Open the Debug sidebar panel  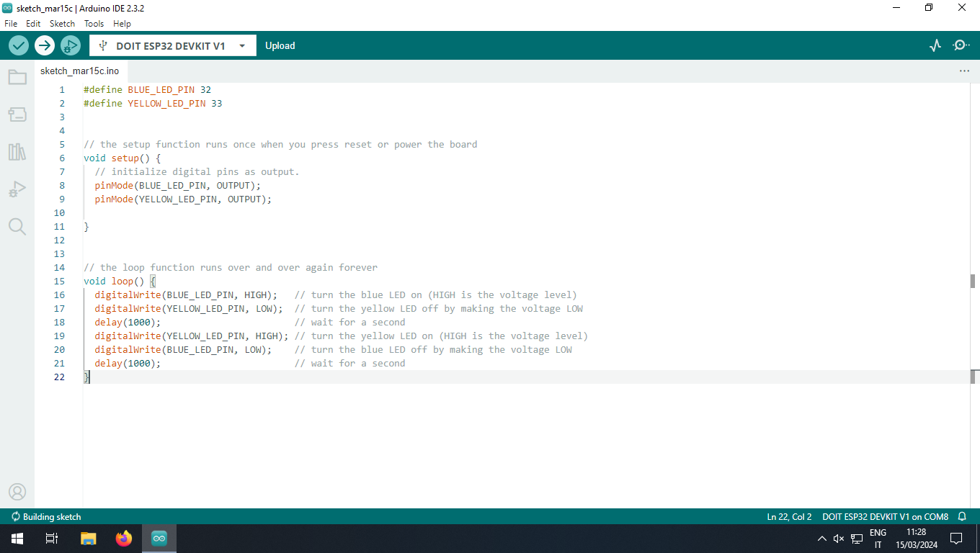pyautogui.click(x=17, y=189)
